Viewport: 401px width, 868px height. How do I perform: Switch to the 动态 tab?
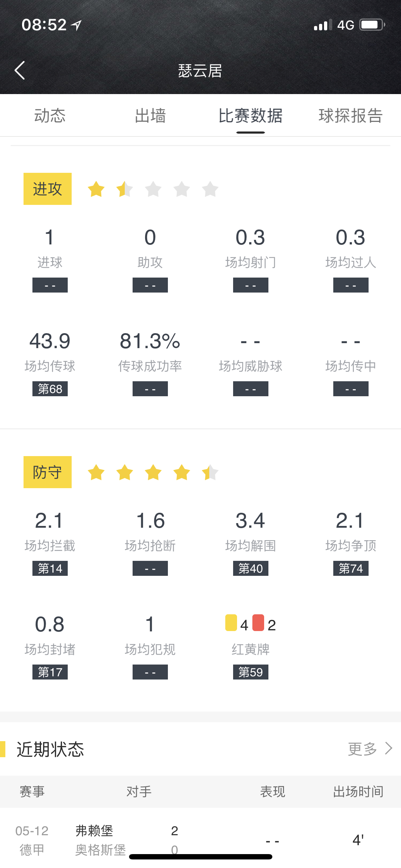[x=50, y=116]
